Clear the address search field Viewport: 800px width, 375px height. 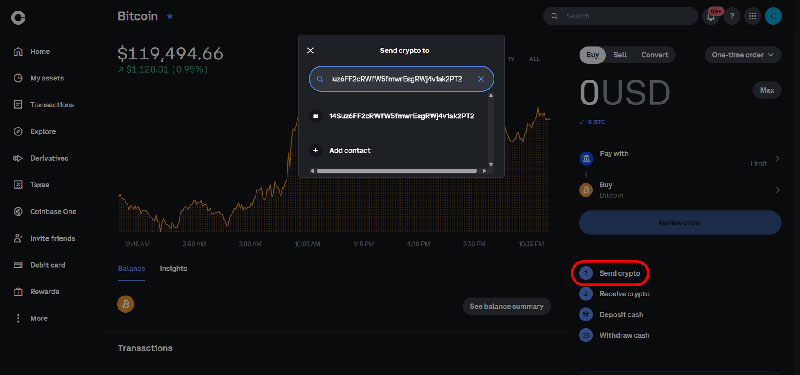[481, 79]
